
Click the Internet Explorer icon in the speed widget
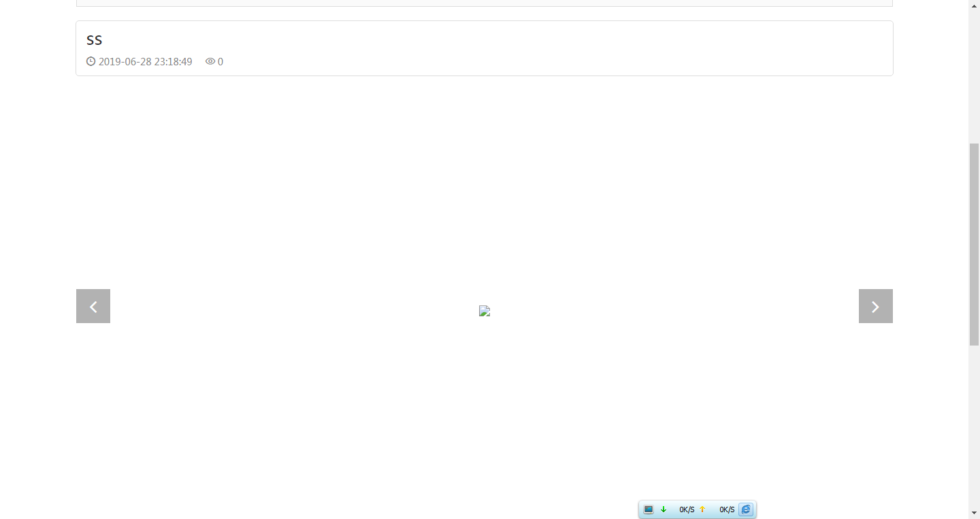coord(747,509)
